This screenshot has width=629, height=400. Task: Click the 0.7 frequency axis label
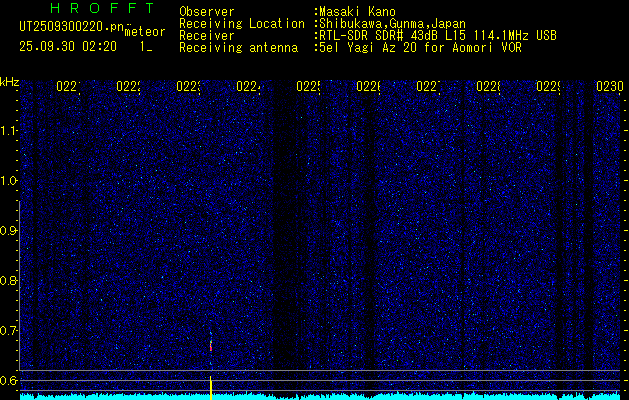pos(9,331)
